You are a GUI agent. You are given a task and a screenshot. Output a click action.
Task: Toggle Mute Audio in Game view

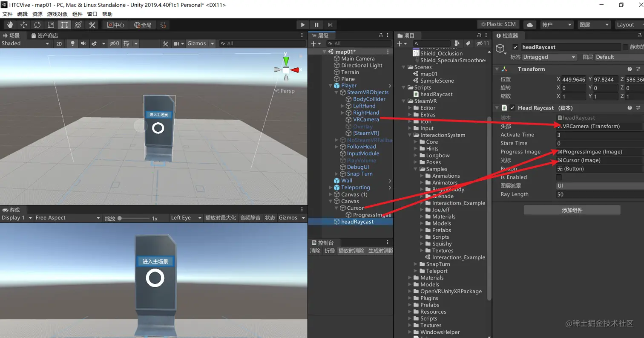click(250, 218)
